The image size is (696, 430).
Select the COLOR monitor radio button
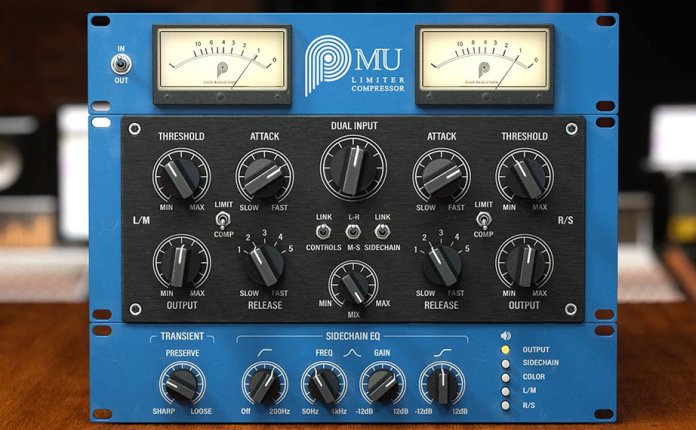tap(505, 378)
